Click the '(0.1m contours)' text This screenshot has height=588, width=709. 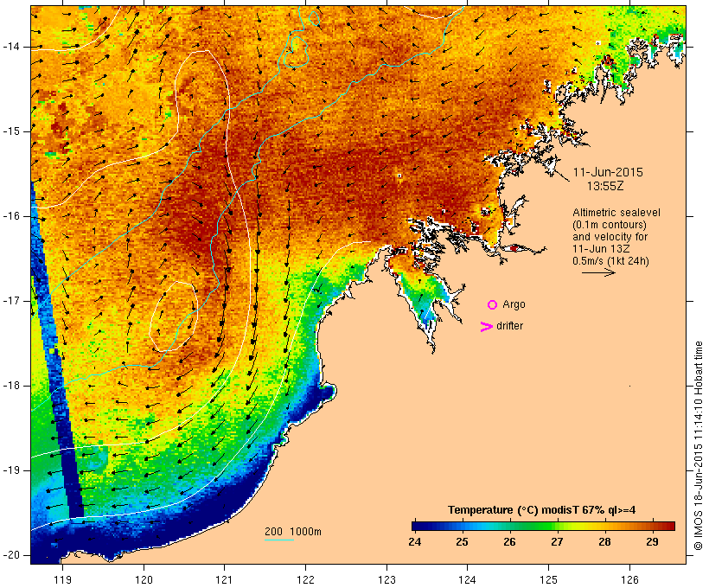tap(610, 225)
